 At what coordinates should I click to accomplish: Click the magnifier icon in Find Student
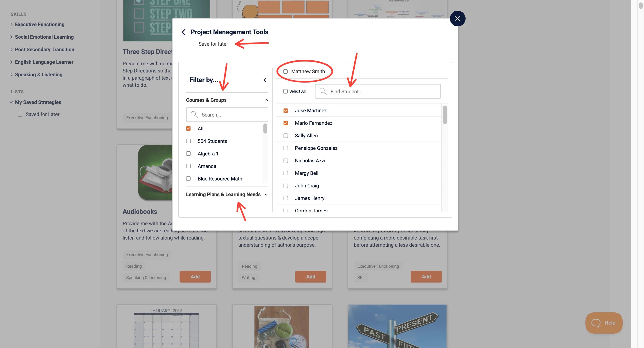pyautogui.click(x=323, y=91)
